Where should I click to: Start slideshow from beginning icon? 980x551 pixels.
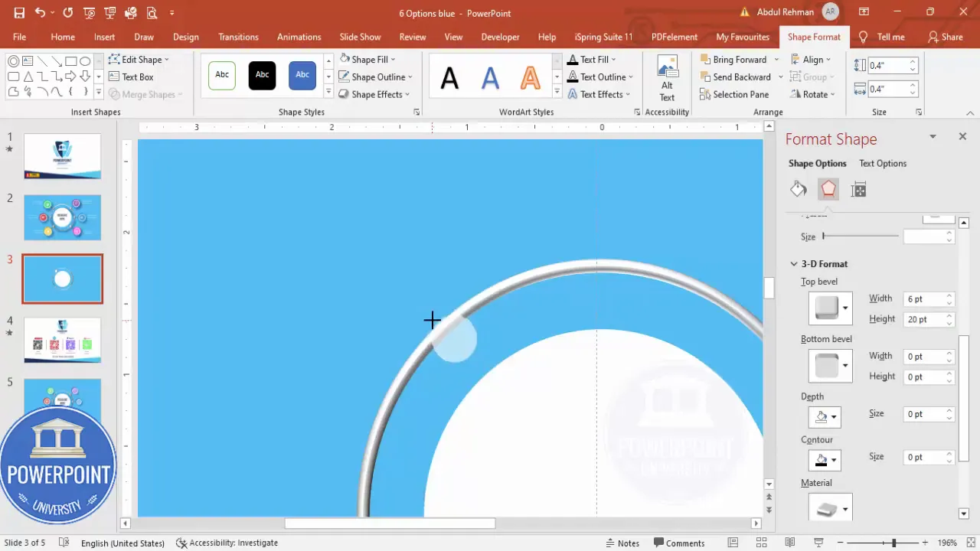(x=89, y=13)
